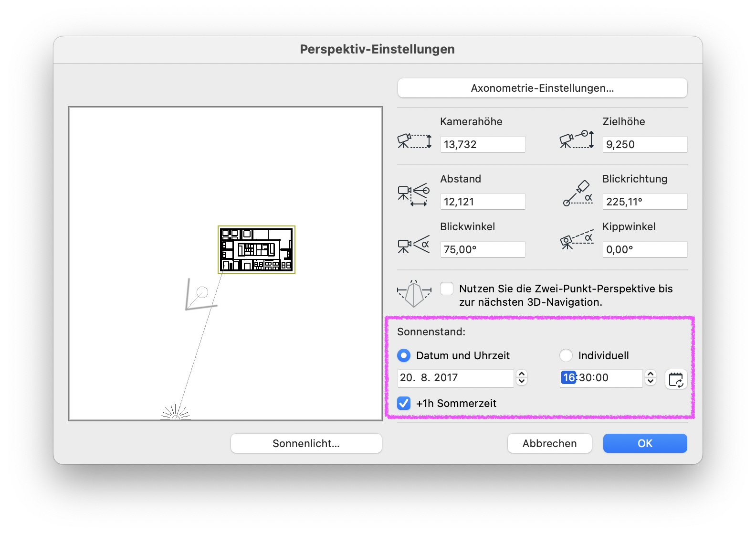756x535 pixels.
Task: Select the Datum und Uhrzeit radio button
Action: 404,355
